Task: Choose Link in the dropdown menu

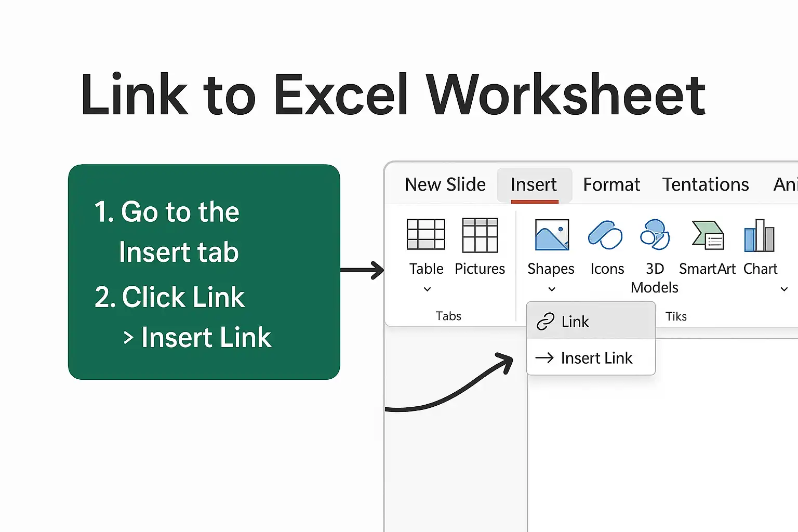Action: point(591,322)
